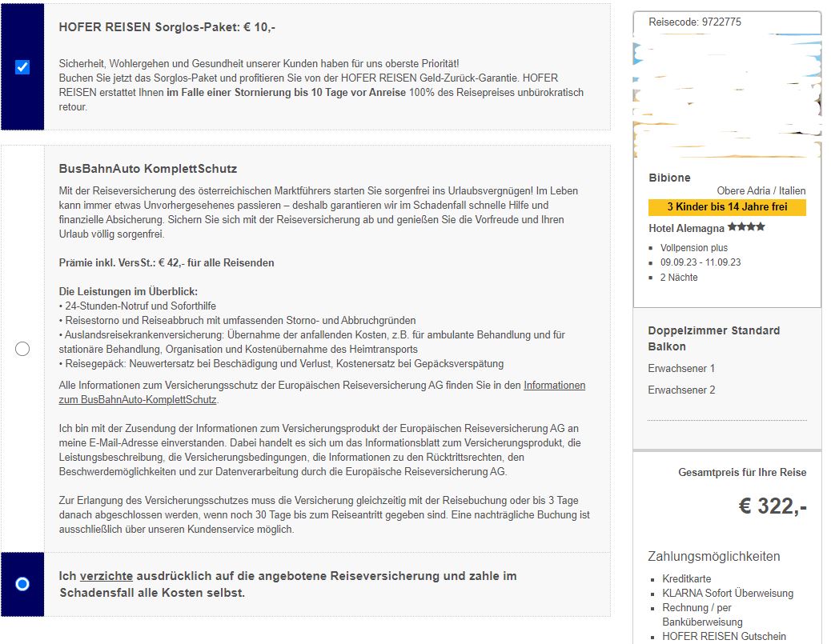
Task: Click the Doppelzimmer Standard Balkon heading
Action: coord(714,338)
